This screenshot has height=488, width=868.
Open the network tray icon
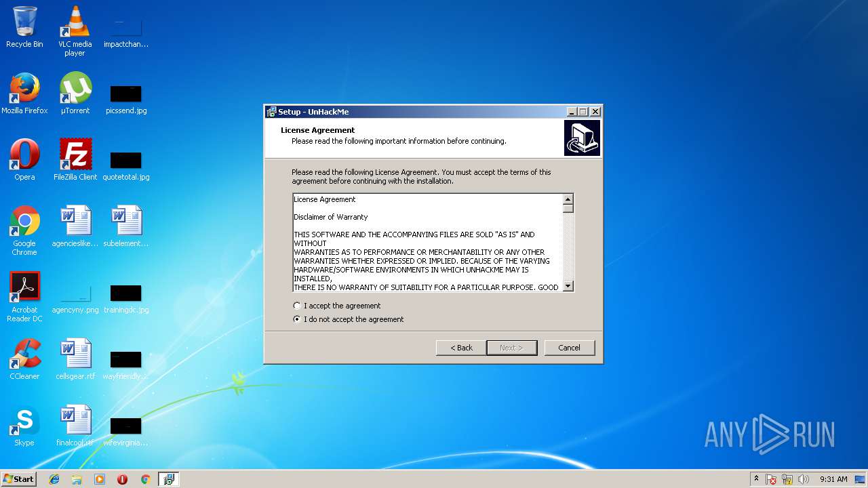(787, 479)
